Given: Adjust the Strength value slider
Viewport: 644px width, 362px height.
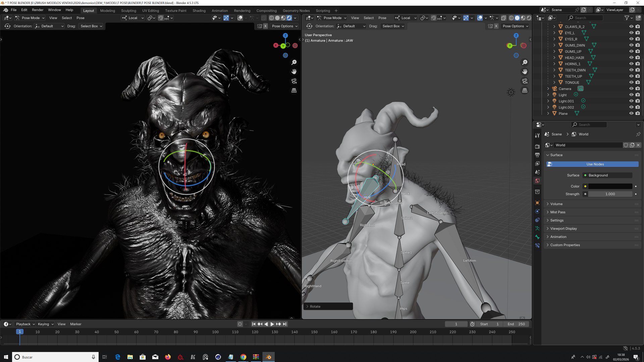Looking at the screenshot, I should [x=610, y=194].
